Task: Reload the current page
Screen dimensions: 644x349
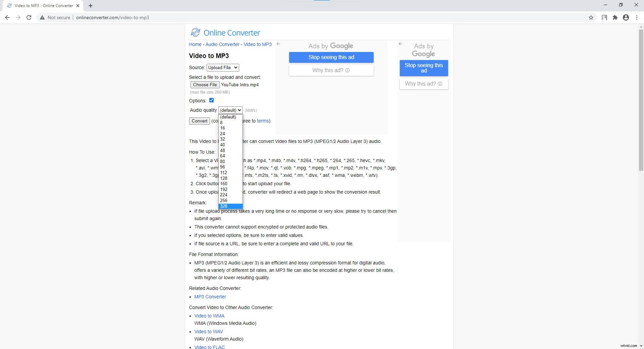Action: (x=29, y=17)
